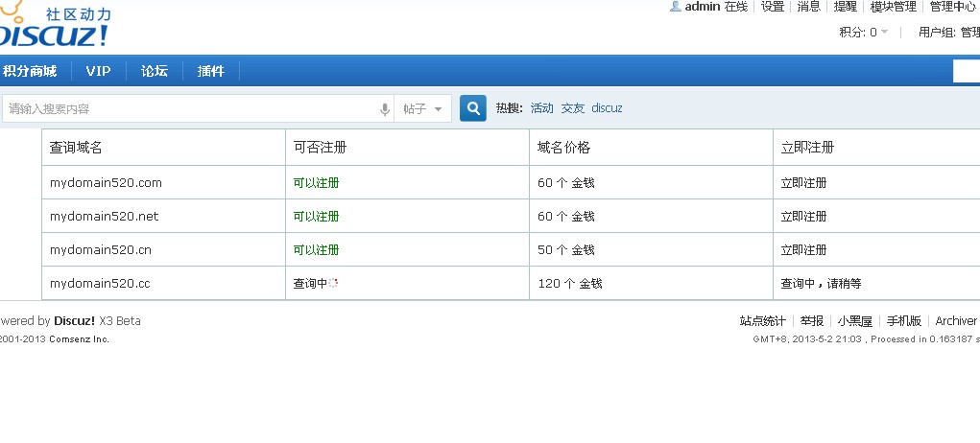The image size is (980, 443).
Task: Open the 设置 link
Action: click(x=773, y=7)
